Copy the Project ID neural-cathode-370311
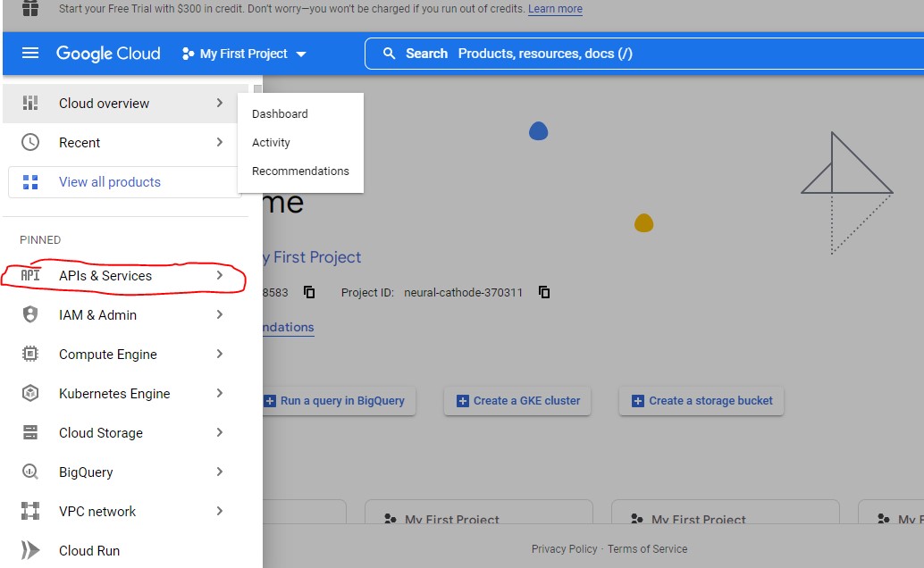The width and height of the screenshot is (924, 568). pyautogui.click(x=544, y=293)
